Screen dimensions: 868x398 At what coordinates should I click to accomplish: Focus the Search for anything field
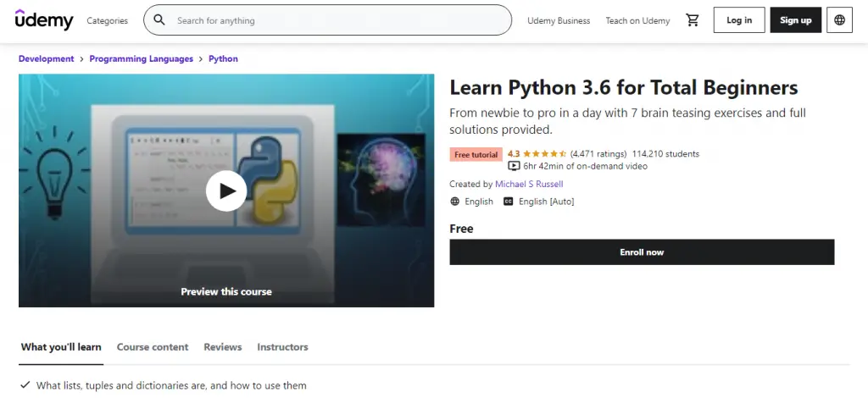tap(339, 20)
